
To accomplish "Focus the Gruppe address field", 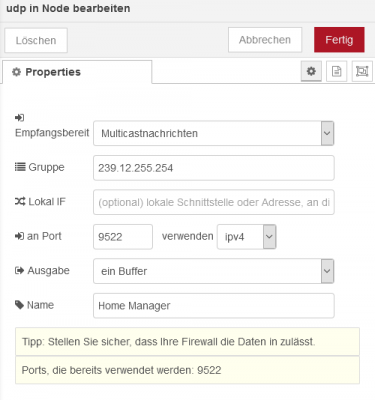I will [214, 168].
